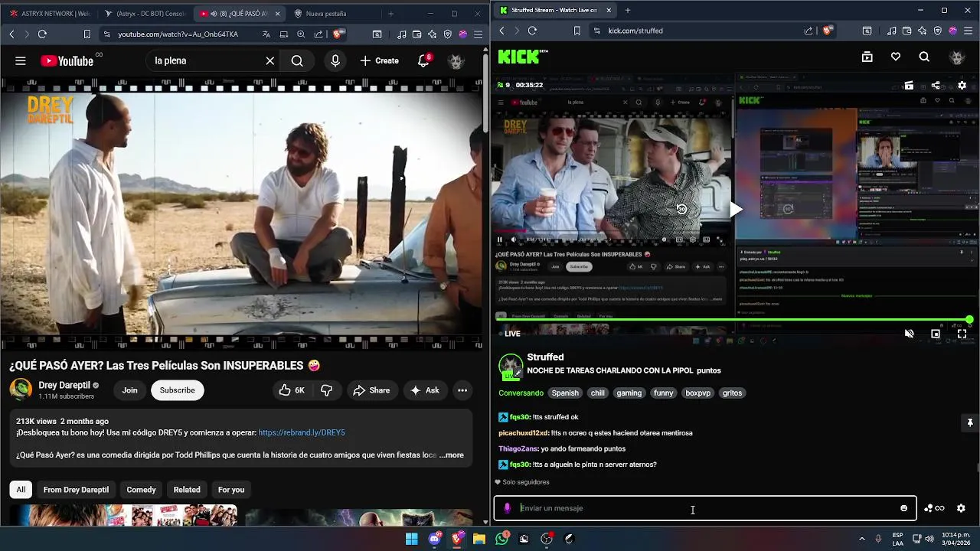
Task: Open the Conversando category link
Action: pos(521,393)
